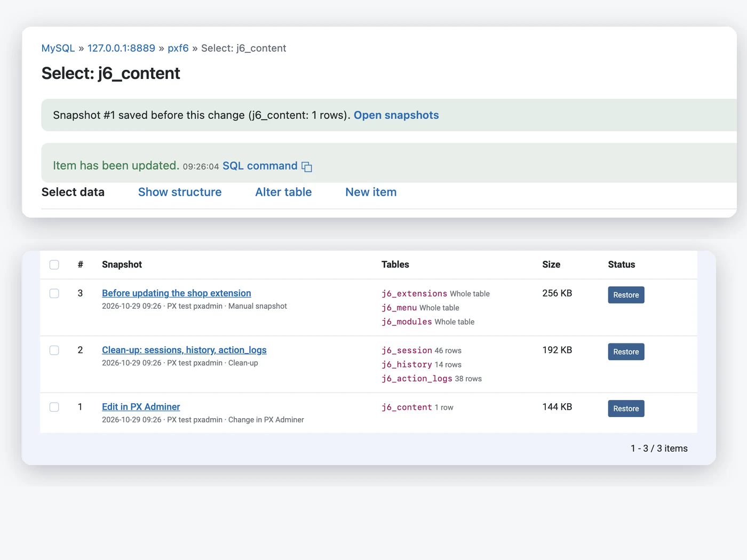Go to Alter table
Image resolution: width=747 pixels, height=560 pixels.
[283, 192]
